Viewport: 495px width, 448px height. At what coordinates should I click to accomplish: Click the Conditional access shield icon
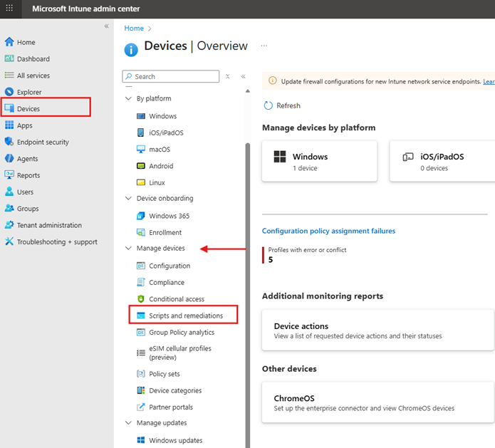141,298
